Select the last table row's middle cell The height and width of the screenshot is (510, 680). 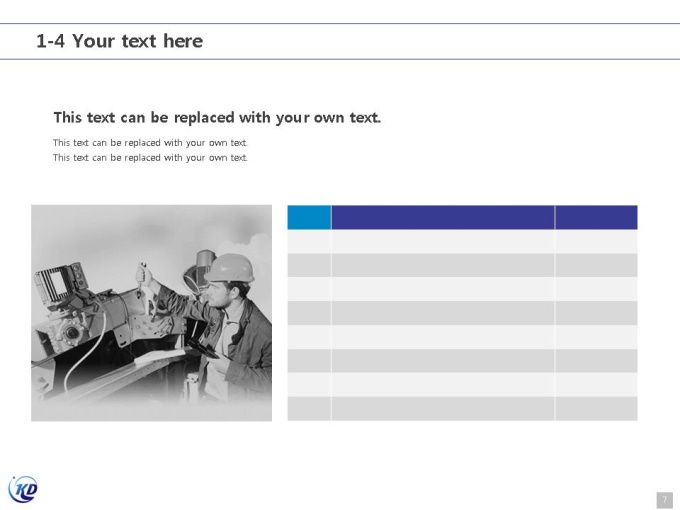pyautogui.click(x=443, y=409)
